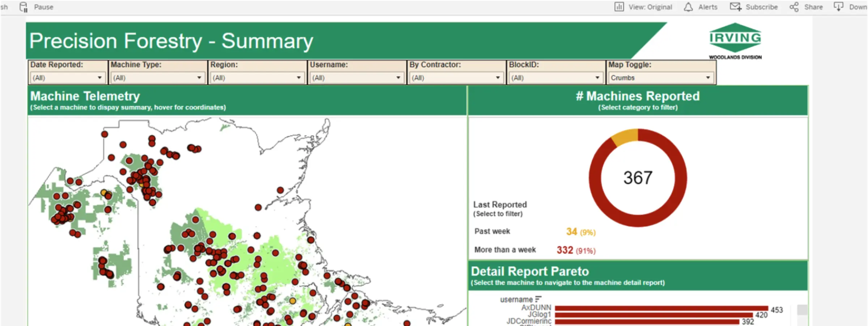This screenshot has width=868, height=326.
Task: Click the yellow donut chart segment
Action: (625, 136)
